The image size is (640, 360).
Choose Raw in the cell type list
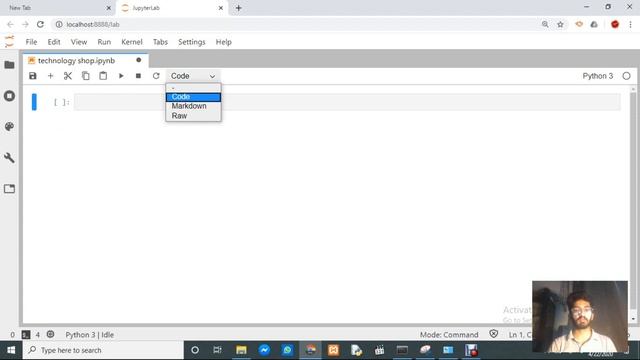(x=193, y=116)
